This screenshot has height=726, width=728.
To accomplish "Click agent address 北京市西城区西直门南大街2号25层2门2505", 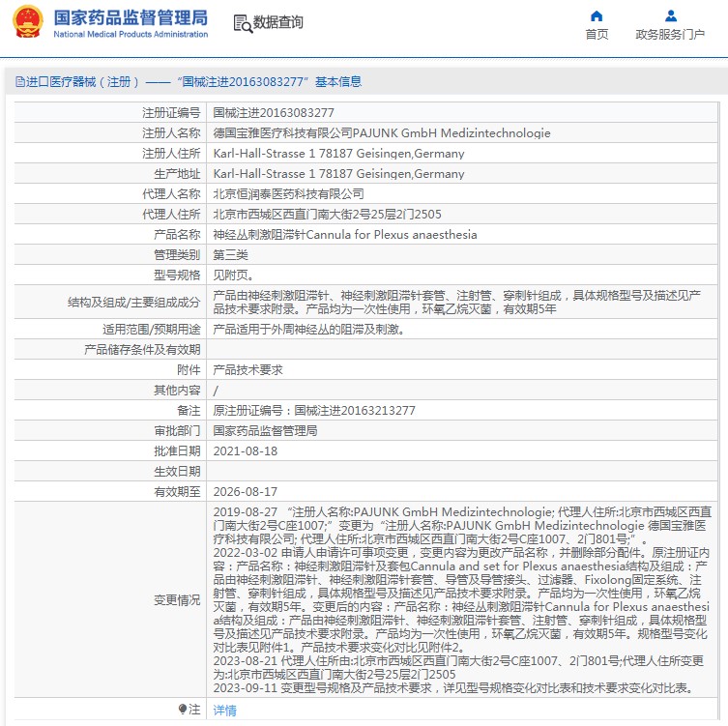I will tap(327, 215).
